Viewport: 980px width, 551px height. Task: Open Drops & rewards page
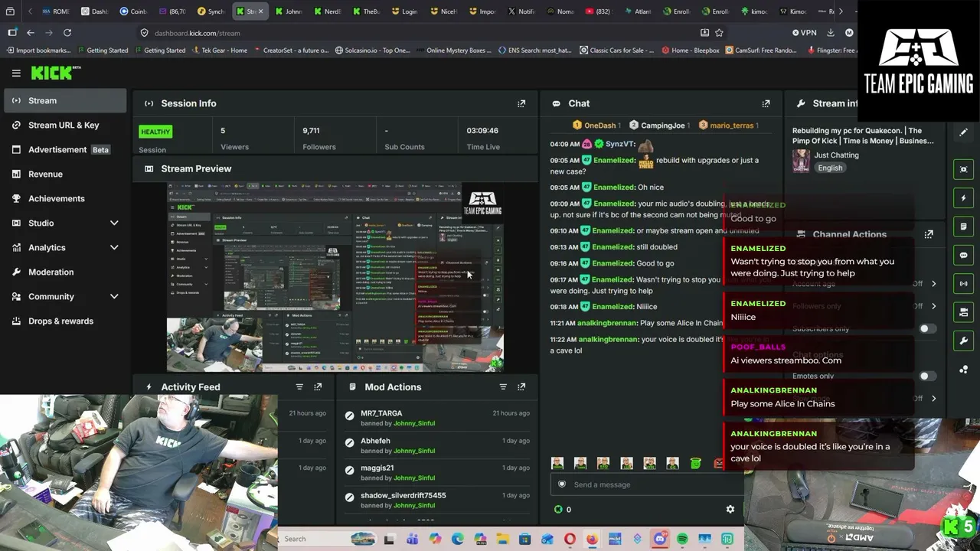tap(65, 321)
